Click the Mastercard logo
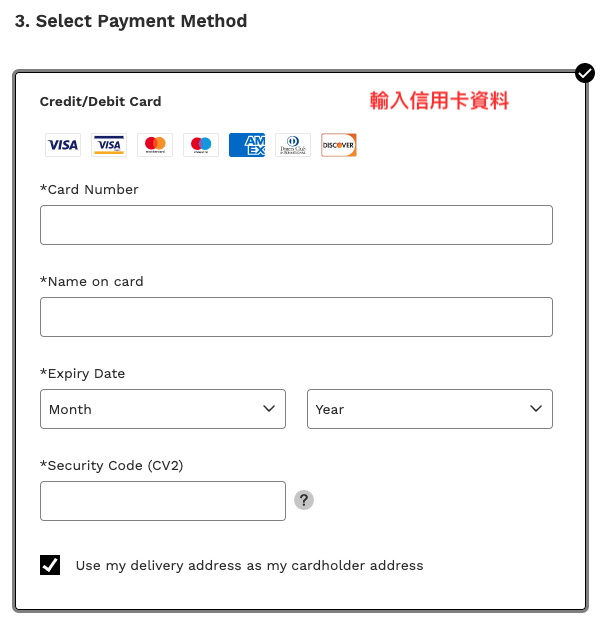Screen dimensions: 604x623 (155, 145)
